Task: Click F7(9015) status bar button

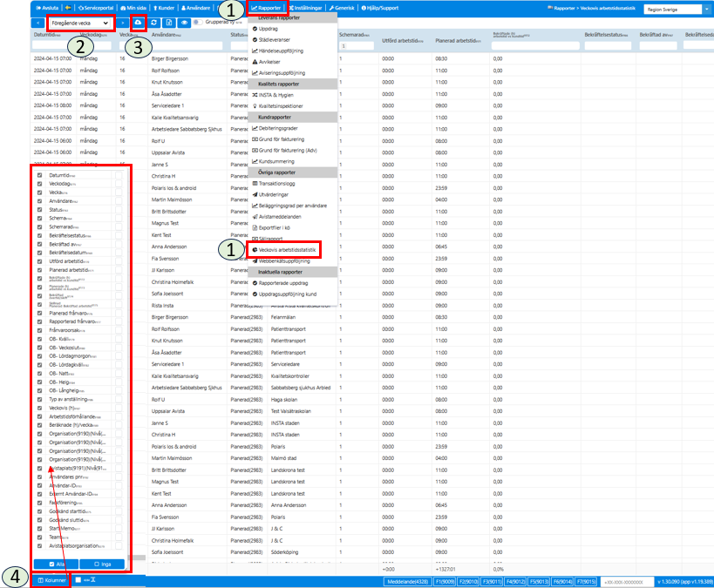Action: 587,582
